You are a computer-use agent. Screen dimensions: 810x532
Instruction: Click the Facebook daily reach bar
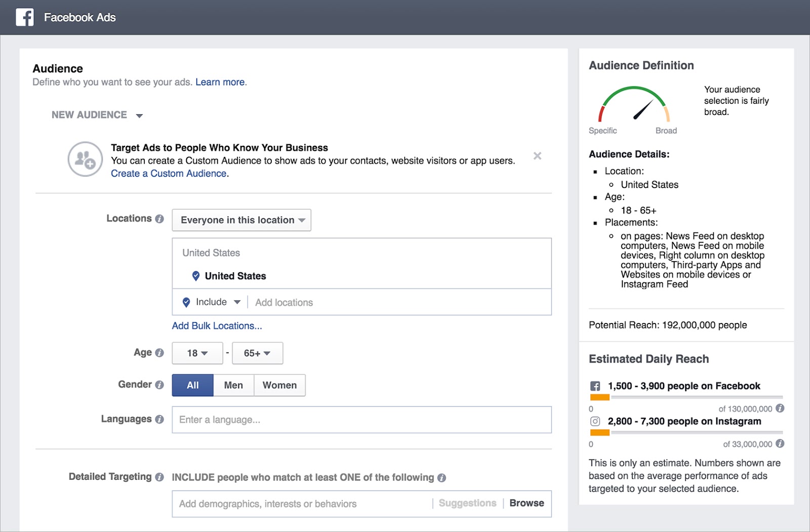pyautogui.click(x=686, y=397)
